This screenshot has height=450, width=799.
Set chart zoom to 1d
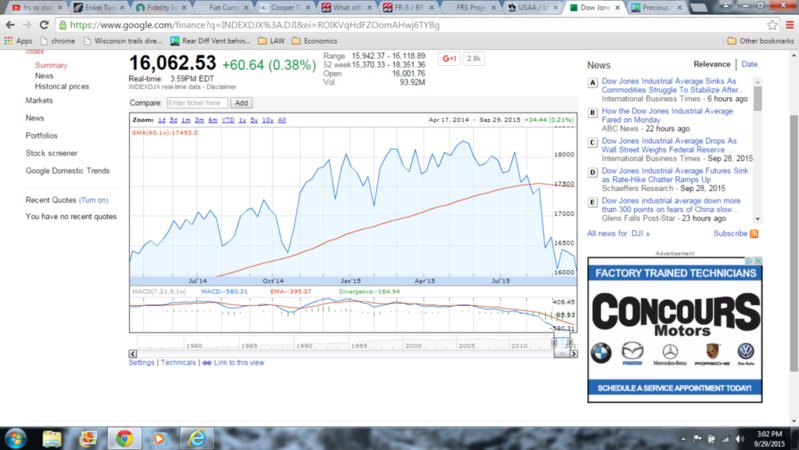pyautogui.click(x=162, y=120)
